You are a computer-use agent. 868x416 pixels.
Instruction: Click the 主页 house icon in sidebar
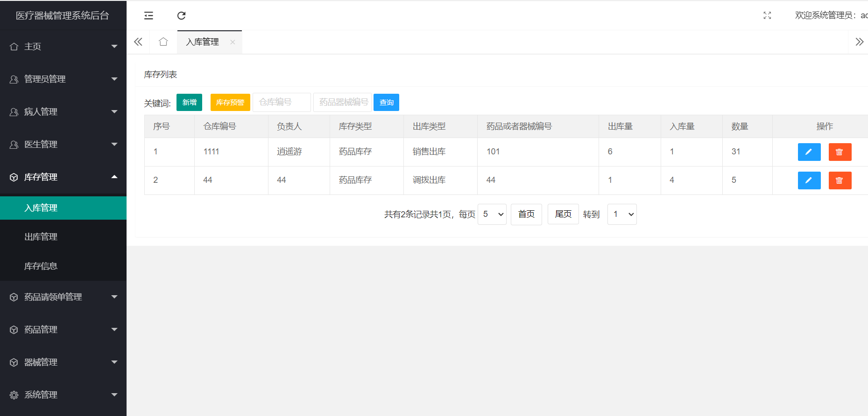coord(14,47)
